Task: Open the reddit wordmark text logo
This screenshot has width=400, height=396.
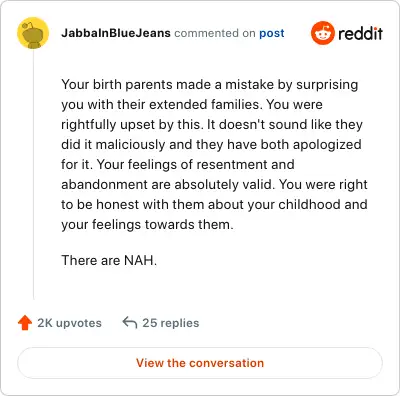Action: tap(360, 33)
